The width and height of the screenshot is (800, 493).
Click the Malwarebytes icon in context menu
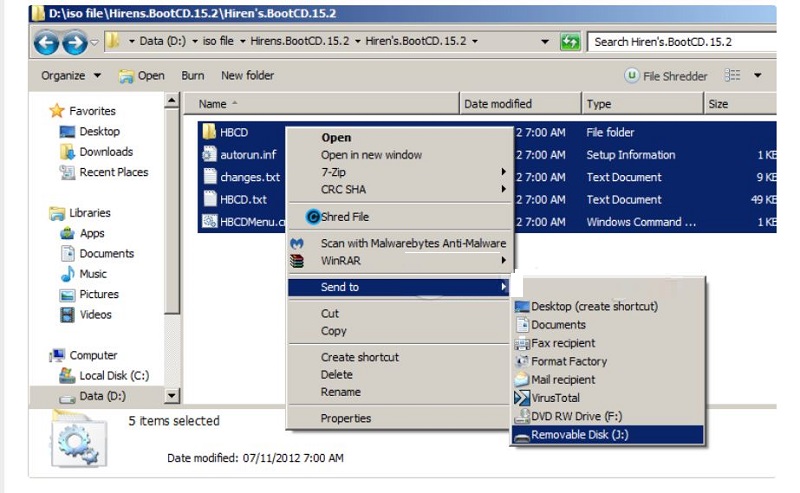(297, 243)
